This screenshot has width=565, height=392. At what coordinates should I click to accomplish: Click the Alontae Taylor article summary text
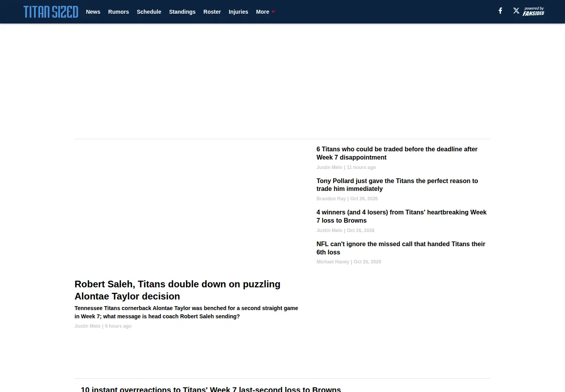click(x=186, y=312)
